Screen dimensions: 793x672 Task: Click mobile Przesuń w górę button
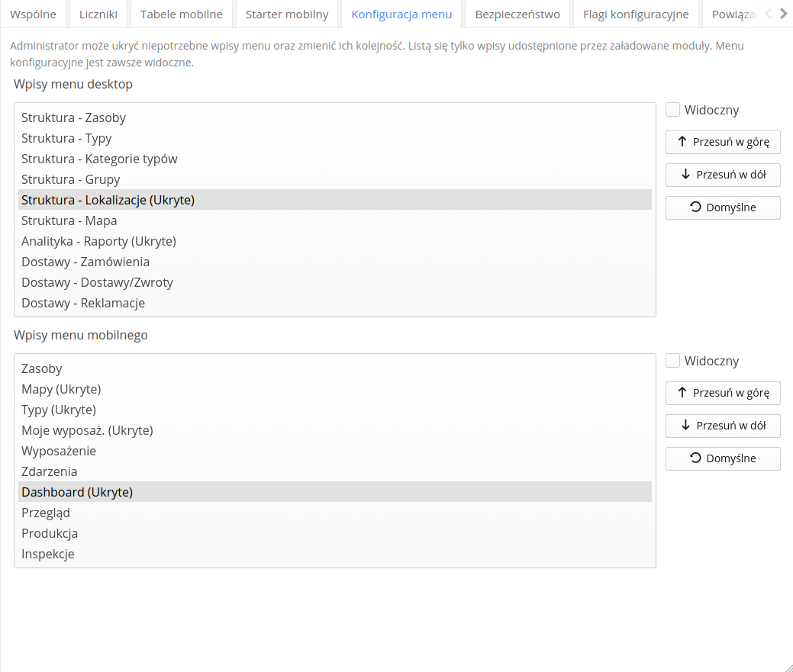click(x=723, y=393)
